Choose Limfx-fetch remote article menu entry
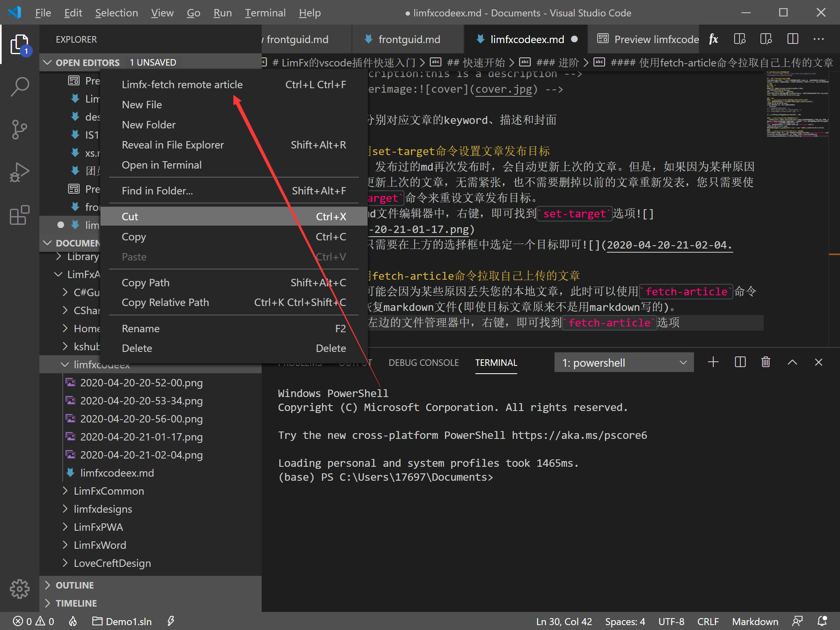The height and width of the screenshot is (630, 840). pyautogui.click(x=234, y=84)
